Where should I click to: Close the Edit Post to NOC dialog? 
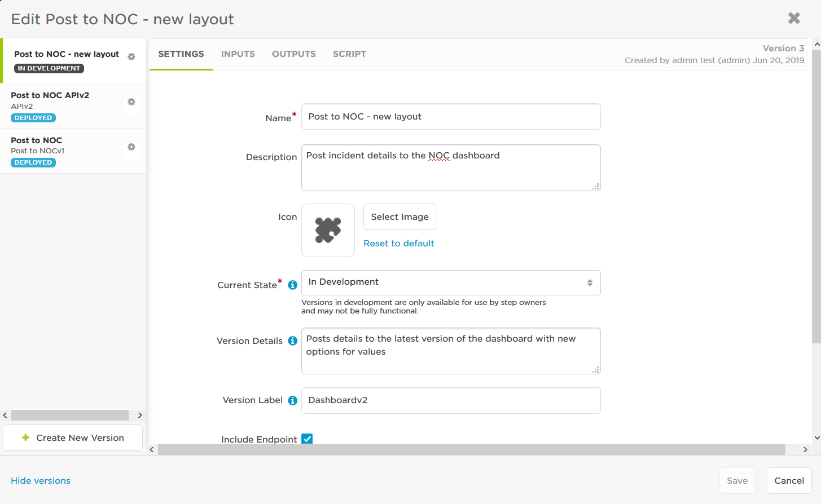pyautogui.click(x=794, y=18)
